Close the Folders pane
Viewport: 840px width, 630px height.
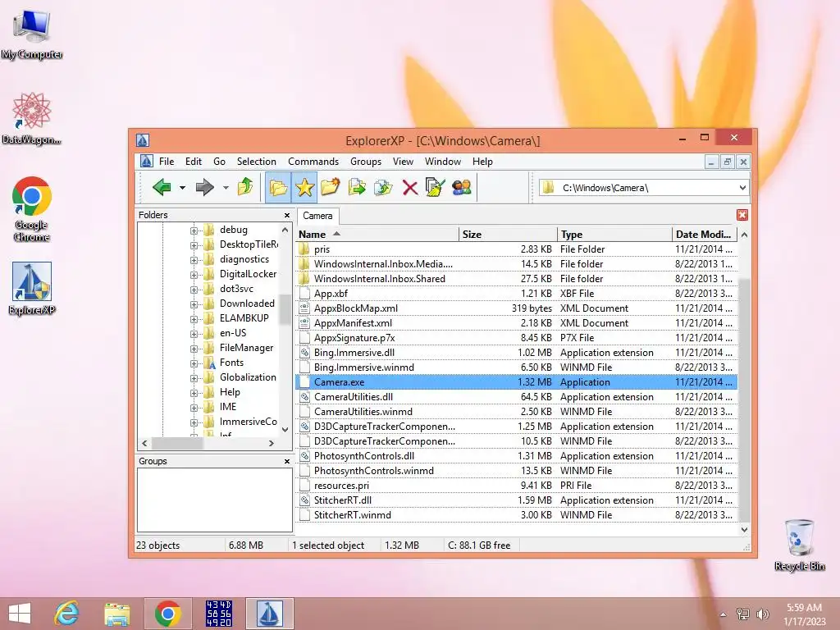pyautogui.click(x=286, y=215)
